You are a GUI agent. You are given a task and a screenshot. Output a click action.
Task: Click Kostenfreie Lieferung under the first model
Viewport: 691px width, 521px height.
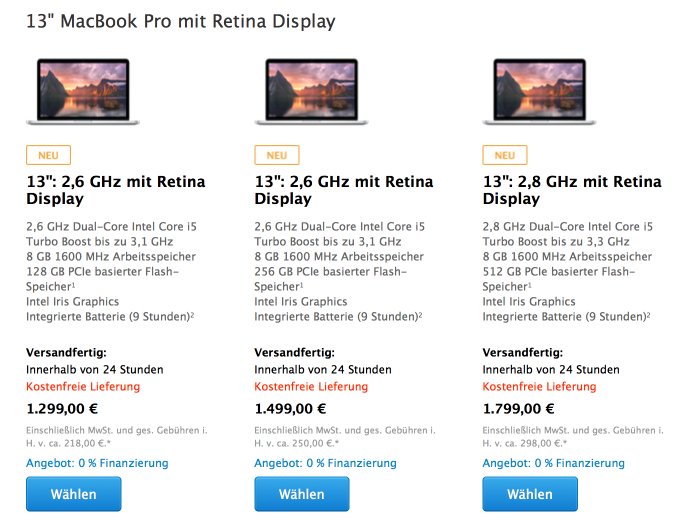click(83, 387)
